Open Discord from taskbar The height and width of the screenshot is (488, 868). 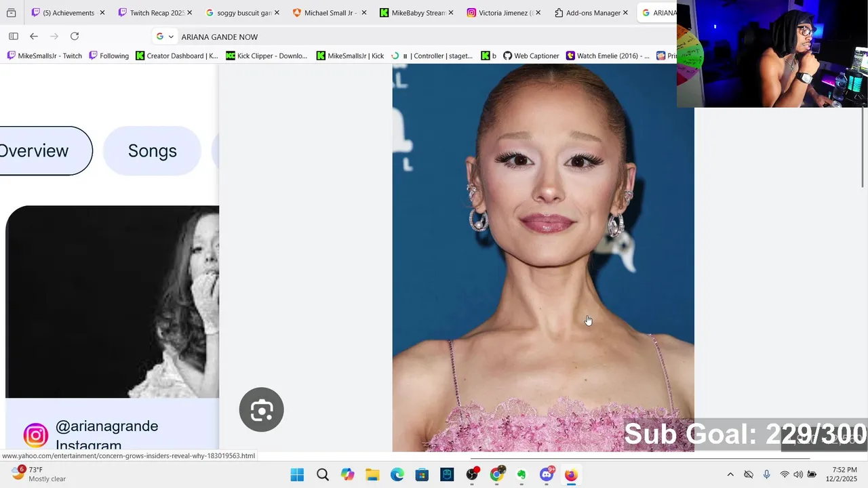pyautogui.click(x=547, y=474)
